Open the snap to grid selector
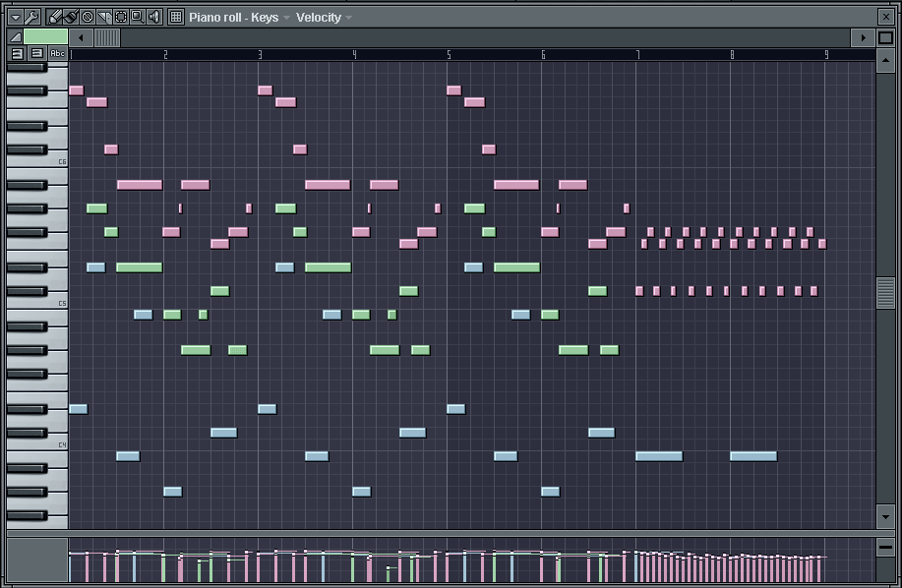Image resolution: width=902 pixels, height=588 pixels. [x=176, y=17]
